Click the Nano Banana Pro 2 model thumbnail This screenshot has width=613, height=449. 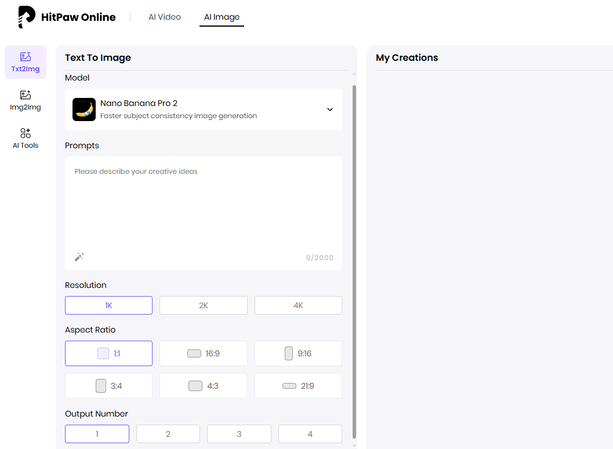84,109
